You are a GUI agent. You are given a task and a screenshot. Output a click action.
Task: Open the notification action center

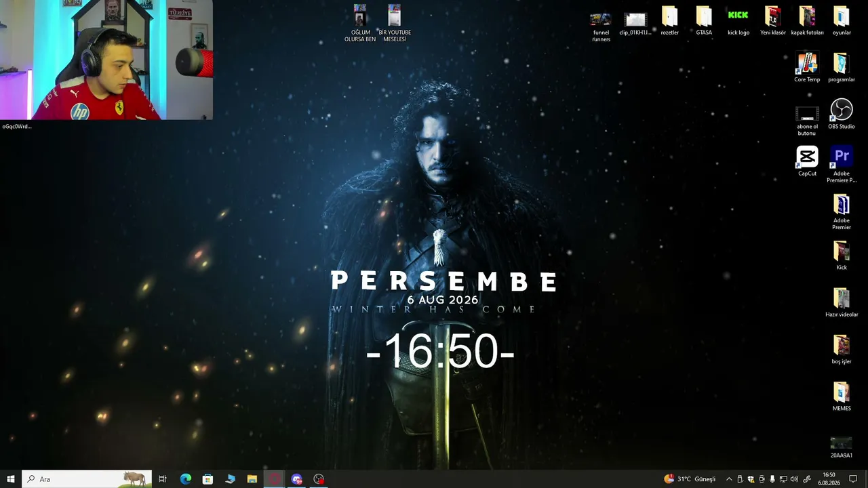(853, 479)
